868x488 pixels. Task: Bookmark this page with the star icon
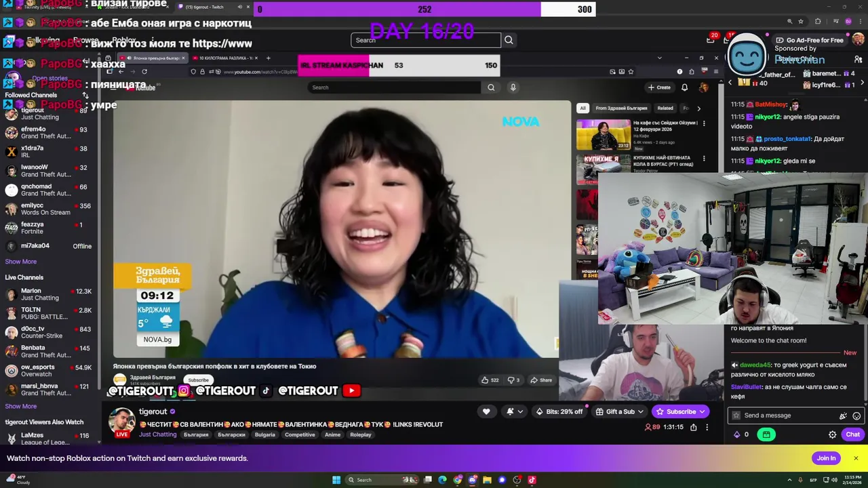pyautogui.click(x=801, y=22)
